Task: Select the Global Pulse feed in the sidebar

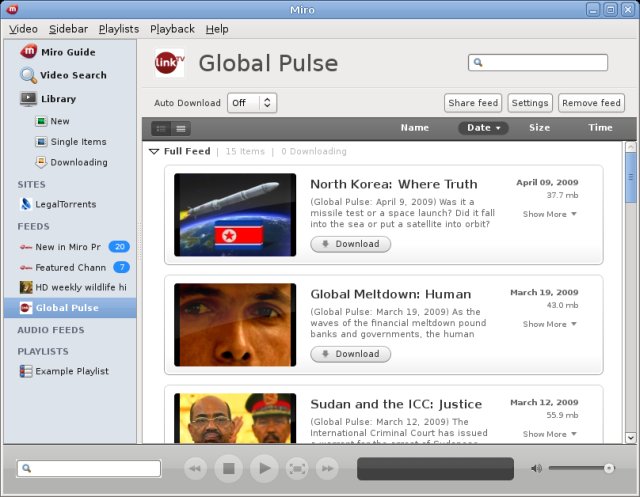Action: [69, 308]
